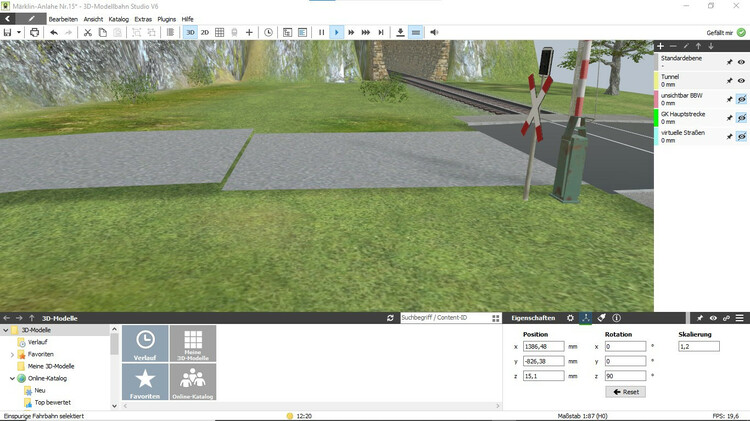The height and width of the screenshot is (421, 750).
Task: Switch to the 2D view
Action: pyautogui.click(x=205, y=33)
